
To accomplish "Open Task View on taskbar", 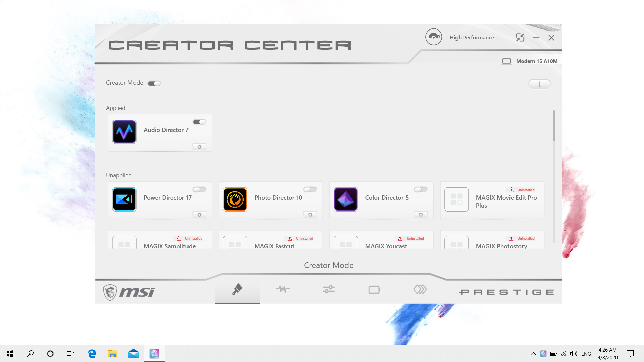I will [x=70, y=354].
